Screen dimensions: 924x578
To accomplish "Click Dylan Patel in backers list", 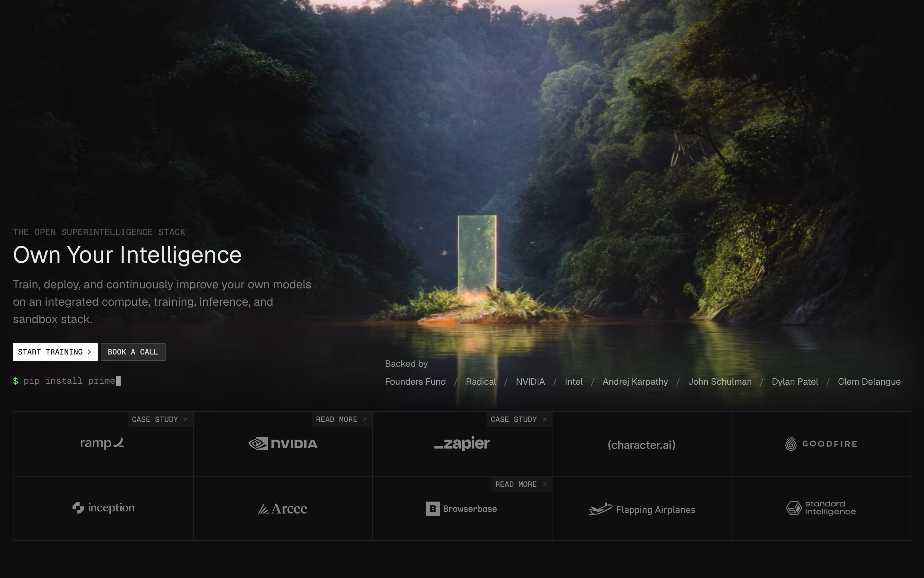I will [x=795, y=381].
